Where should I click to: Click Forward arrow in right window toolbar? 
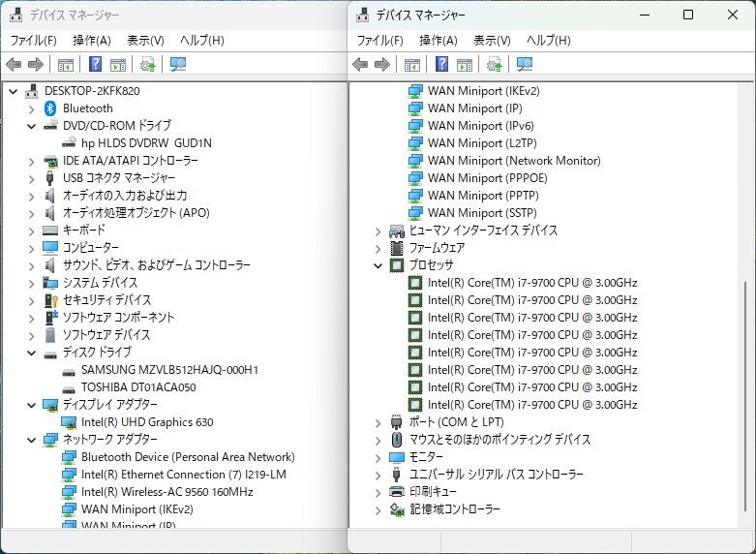point(382,64)
